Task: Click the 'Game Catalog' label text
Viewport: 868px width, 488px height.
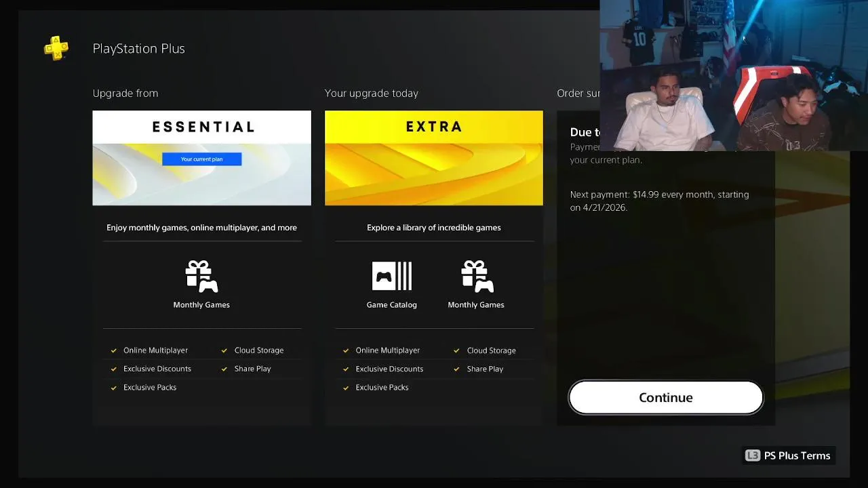Action: 392,305
